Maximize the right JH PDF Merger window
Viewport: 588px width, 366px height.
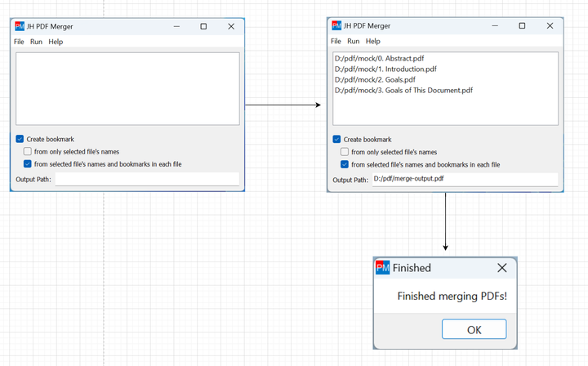tap(522, 25)
